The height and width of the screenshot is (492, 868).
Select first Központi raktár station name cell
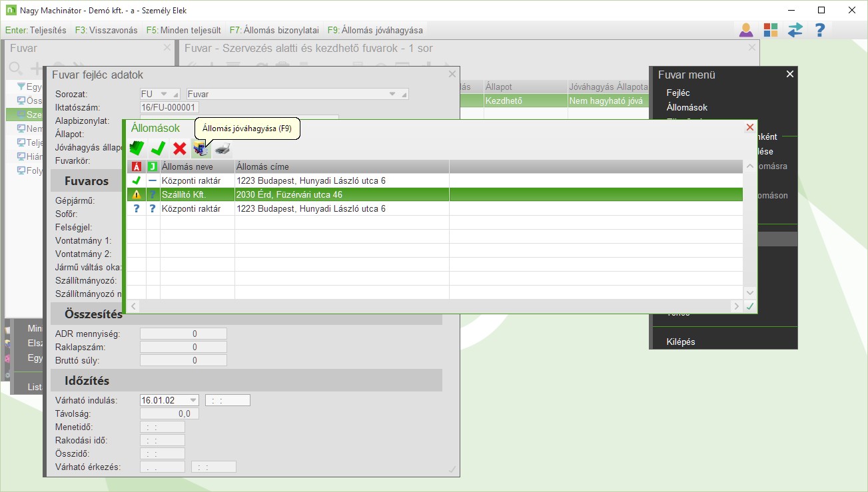click(197, 180)
